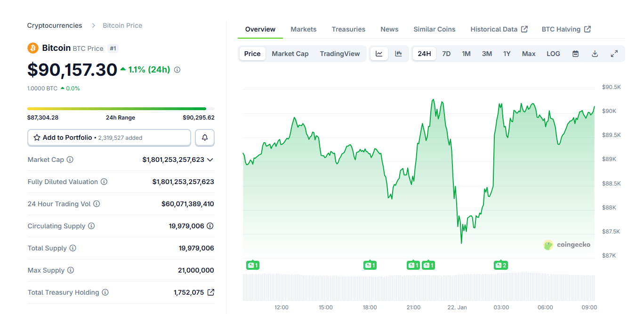Open info tooltip beside 24h percentage
Image resolution: width=644 pixels, height=314 pixels.
pyautogui.click(x=177, y=70)
